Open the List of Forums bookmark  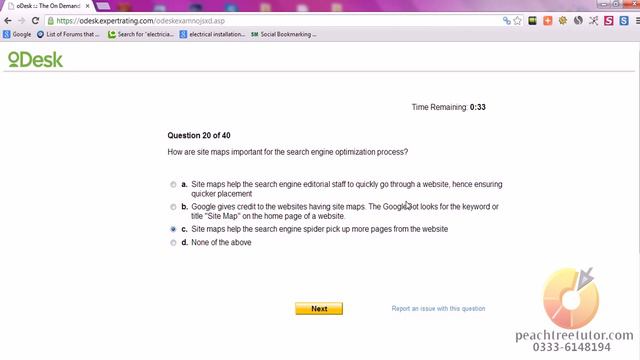tap(68, 35)
